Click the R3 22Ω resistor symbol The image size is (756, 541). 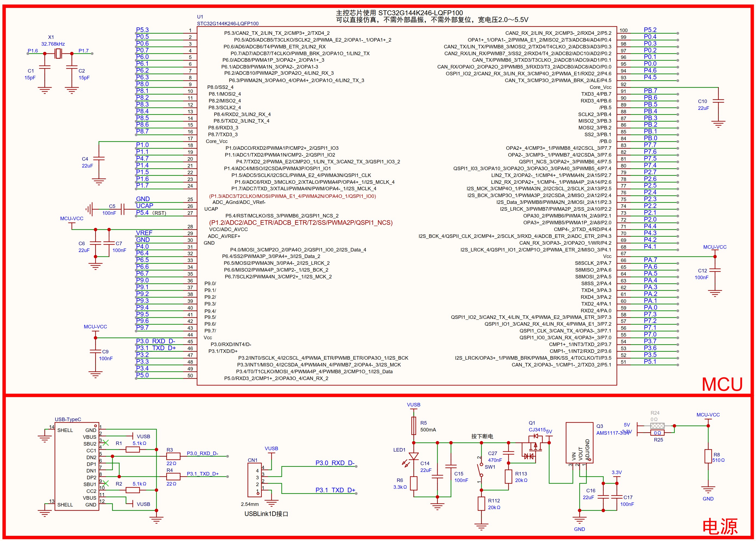click(x=173, y=456)
